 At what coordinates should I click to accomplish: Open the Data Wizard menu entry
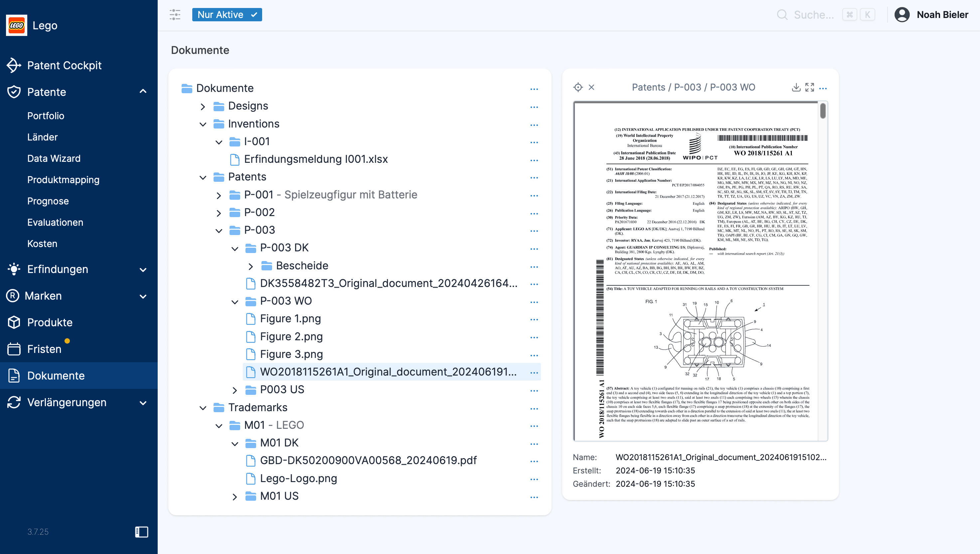(54, 158)
